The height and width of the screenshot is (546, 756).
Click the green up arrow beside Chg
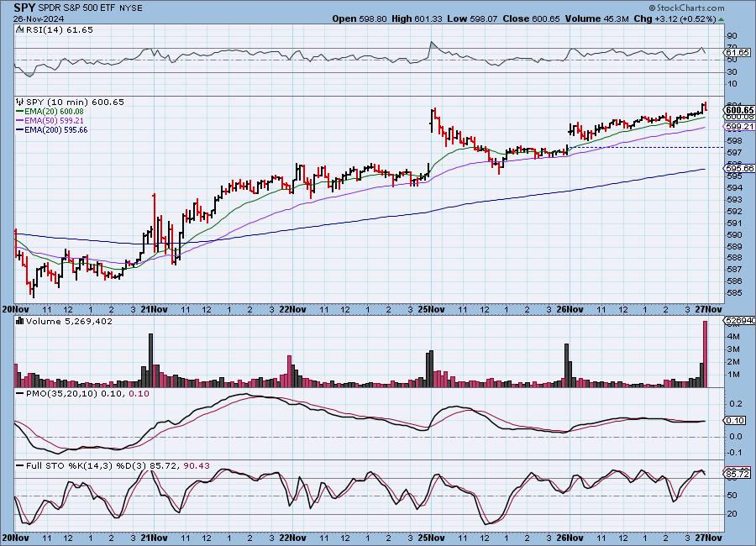coord(721,19)
